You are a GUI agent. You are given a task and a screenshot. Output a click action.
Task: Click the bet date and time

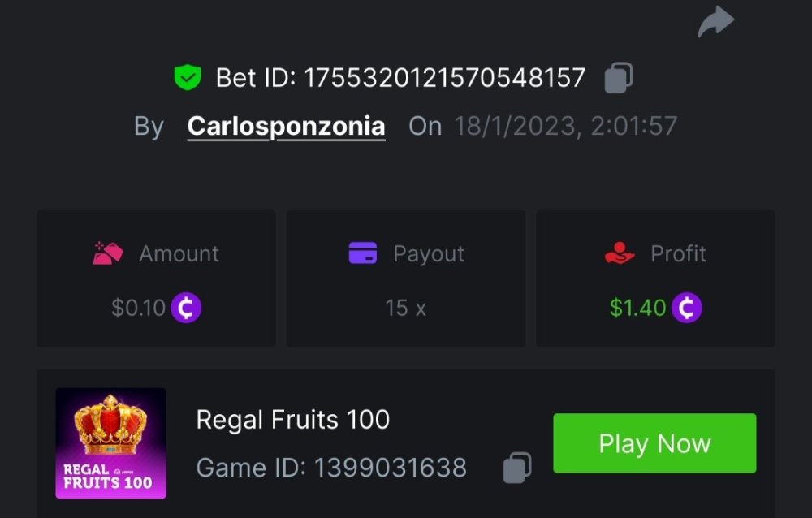click(x=565, y=126)
